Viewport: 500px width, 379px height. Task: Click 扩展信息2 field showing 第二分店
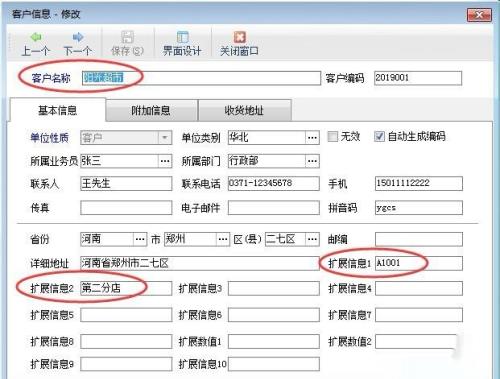coord(126,288)
